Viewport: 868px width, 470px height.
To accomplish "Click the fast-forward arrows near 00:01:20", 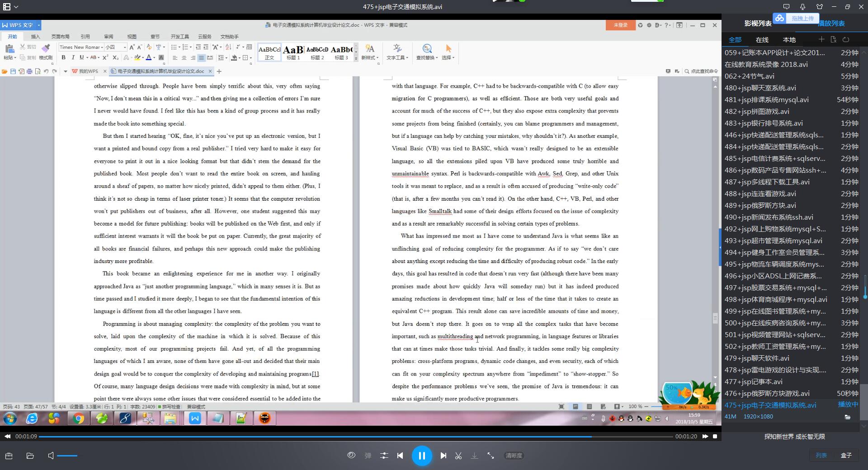I will pos(705,437).
